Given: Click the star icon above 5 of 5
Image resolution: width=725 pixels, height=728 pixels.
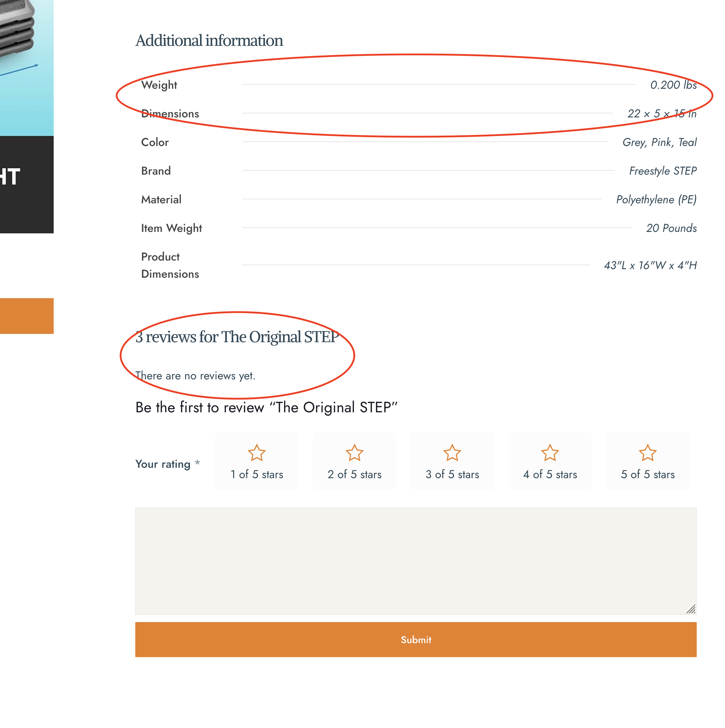Looking at the screenshot, I should click(647, 452).
